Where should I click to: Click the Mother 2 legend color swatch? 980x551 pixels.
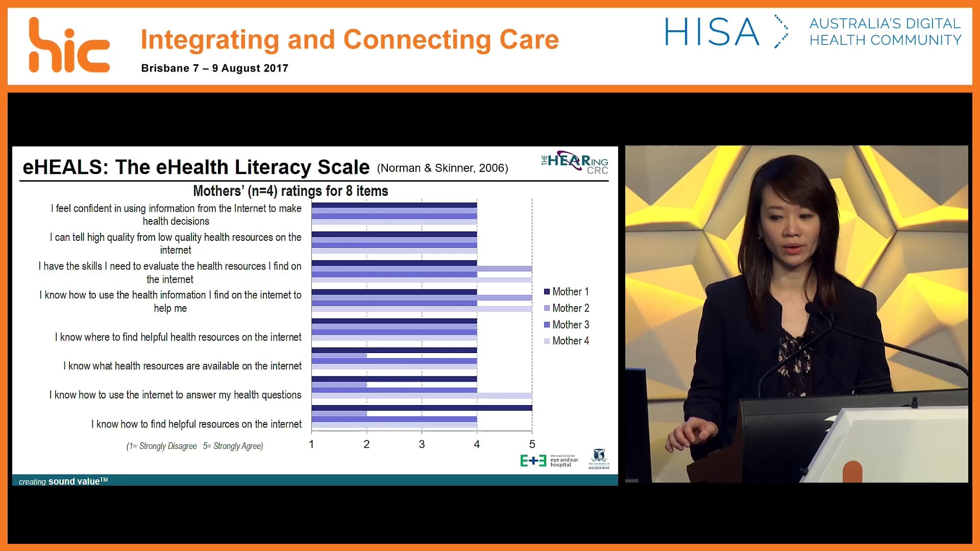(547, 308)
